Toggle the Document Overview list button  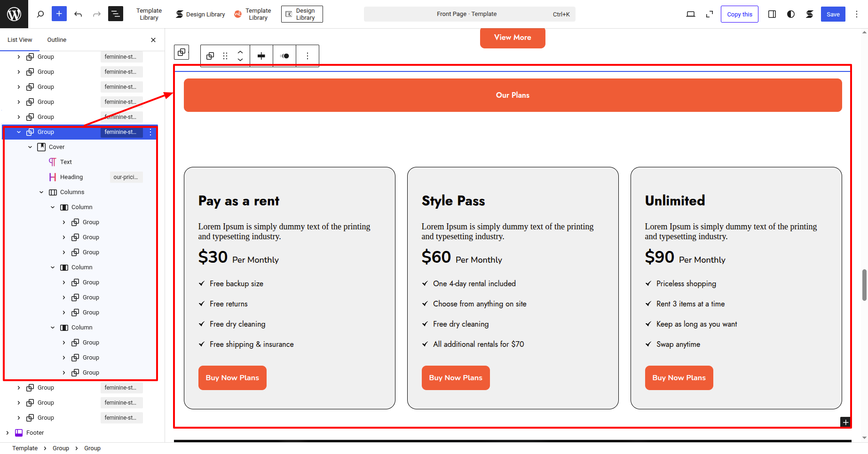(x=116, y=14)
